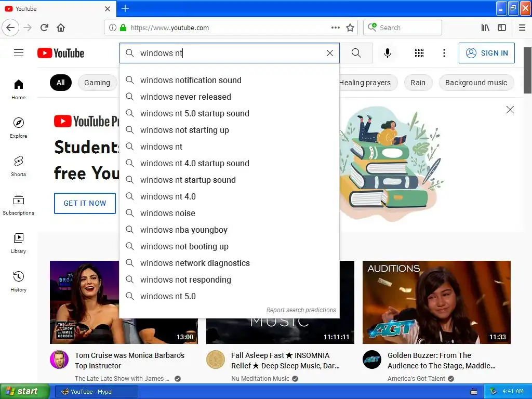532x399 pixels.
Task: Open the Golden Buzzer AGT video thumbnail
Action: pos(436,302)
